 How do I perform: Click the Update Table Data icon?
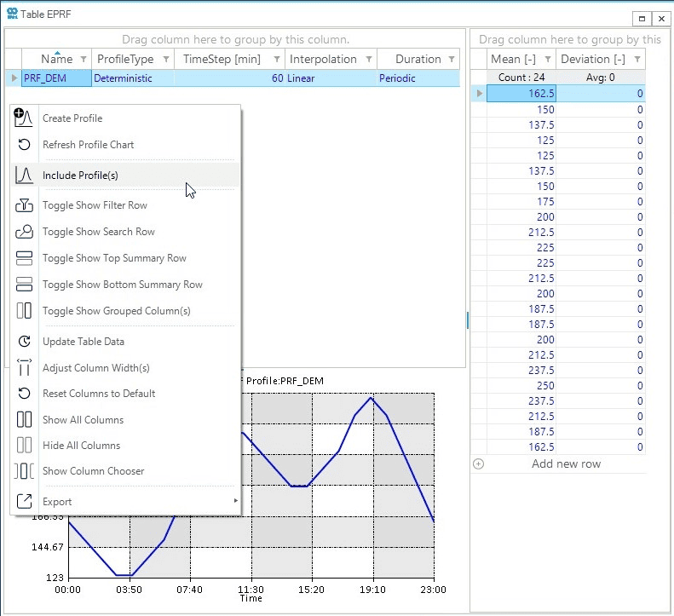coord(24,342)
